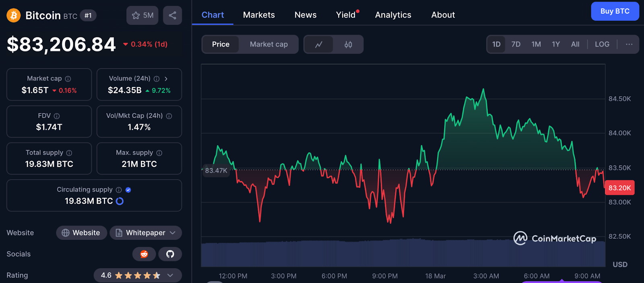Open the Analytics tab

pyautogui.click(x=393, y=15)
